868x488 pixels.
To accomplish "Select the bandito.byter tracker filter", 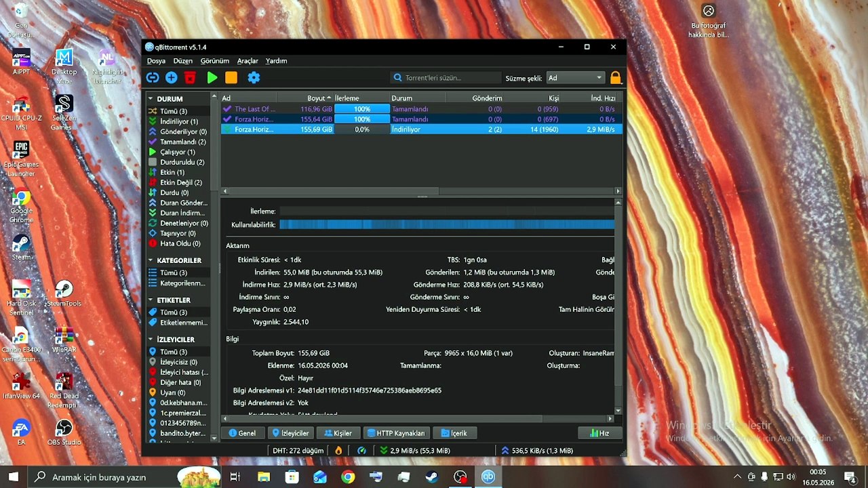I will (x=178, y=433).
